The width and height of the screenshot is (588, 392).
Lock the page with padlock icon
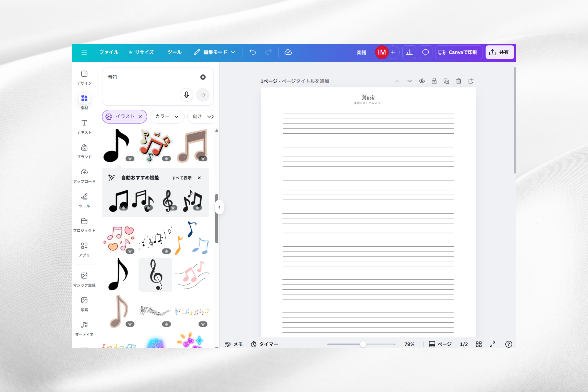click(434, 81)
